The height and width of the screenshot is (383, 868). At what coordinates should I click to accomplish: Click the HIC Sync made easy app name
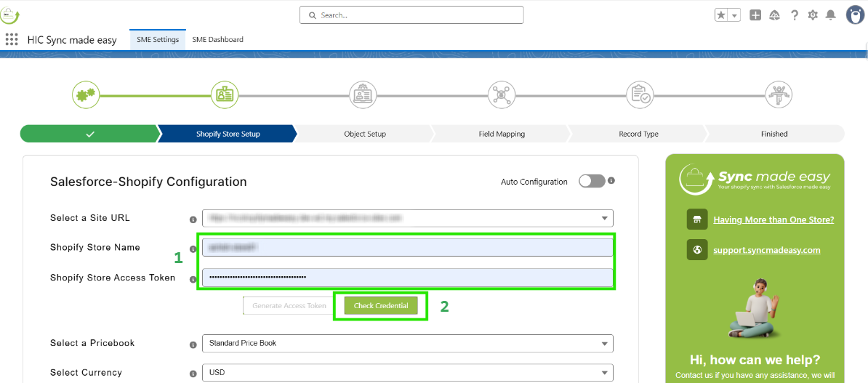click(x=72, y=41)
